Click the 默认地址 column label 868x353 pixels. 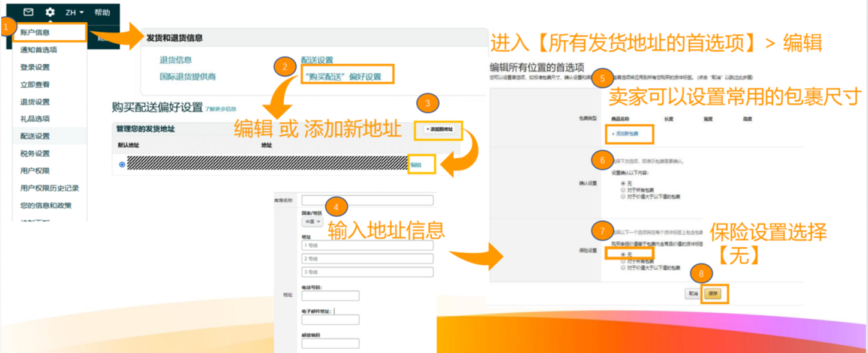pyautogui.click(x=127, y=146)
